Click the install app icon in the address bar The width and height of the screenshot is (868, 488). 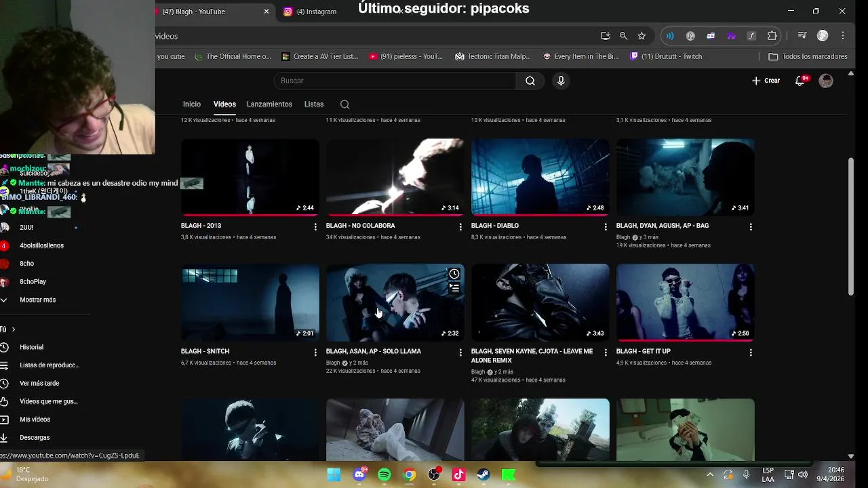point(605,36)
